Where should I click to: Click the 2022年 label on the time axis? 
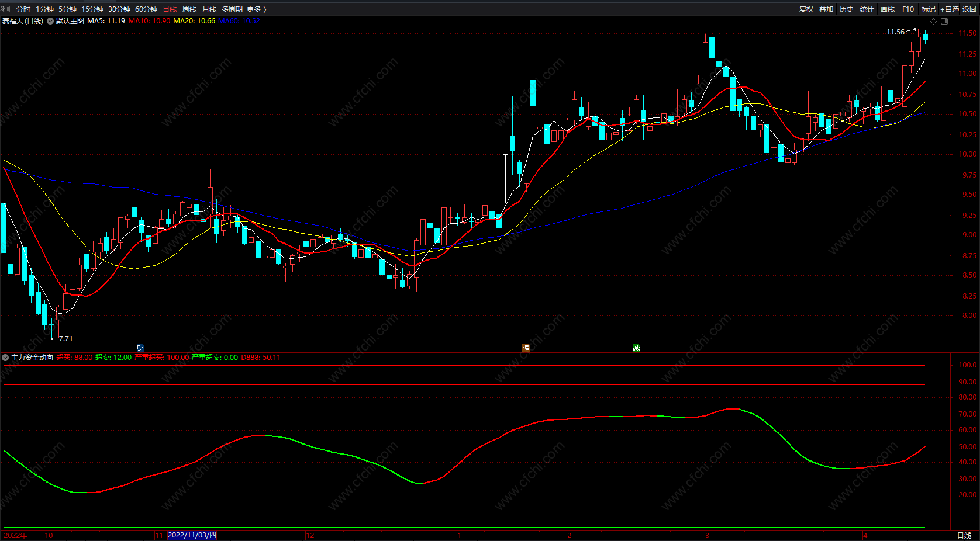pos(15,536)
